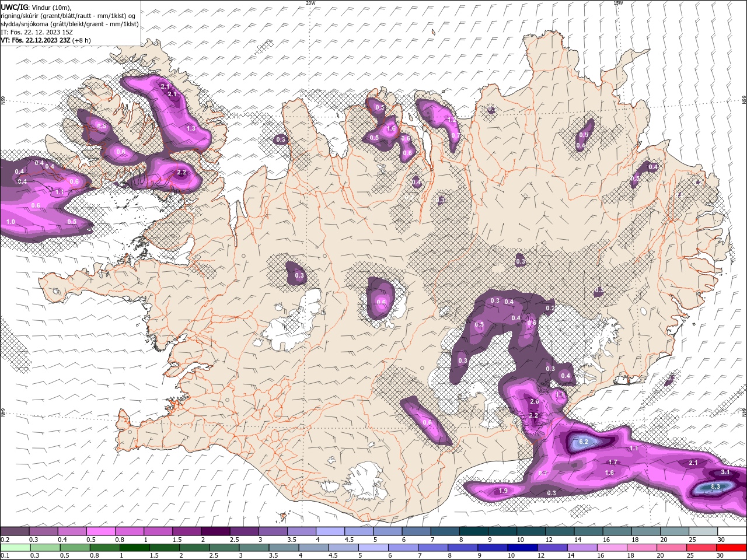Select the upper legend swatch between 2 and 2.5

[x=215, y=531]
